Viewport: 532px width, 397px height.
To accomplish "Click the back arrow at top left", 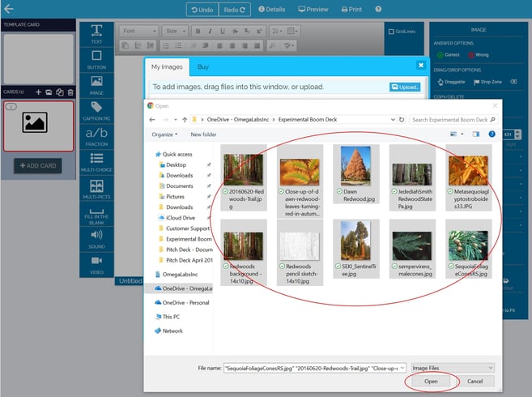I will (x=8, y=9).
